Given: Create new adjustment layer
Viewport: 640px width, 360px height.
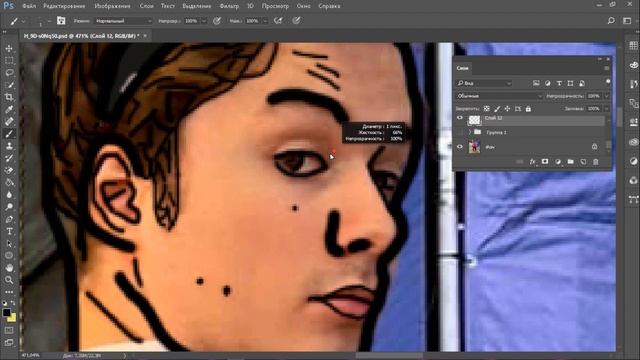Looking at the screenshot, I should [x=558, y=162].
